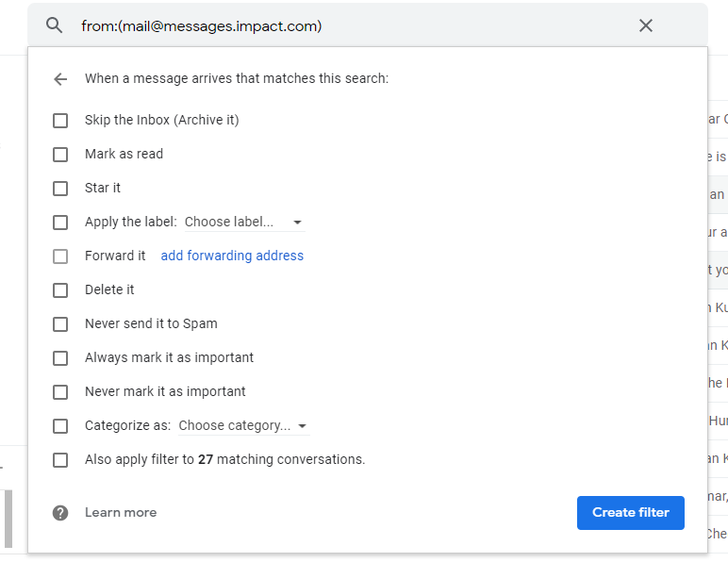
Task: Check the Delete it option
Action: coord(60,290)
